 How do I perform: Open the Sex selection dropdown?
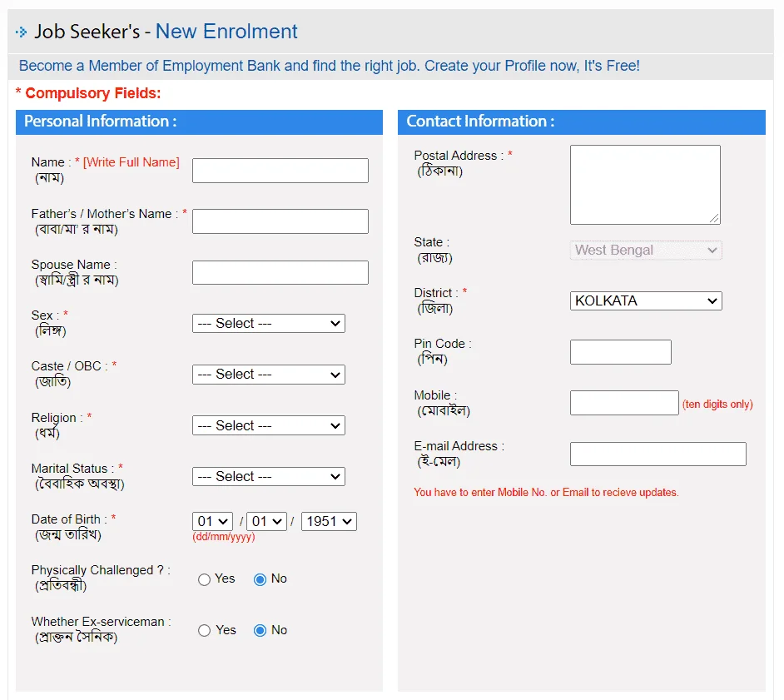(268, 323)
